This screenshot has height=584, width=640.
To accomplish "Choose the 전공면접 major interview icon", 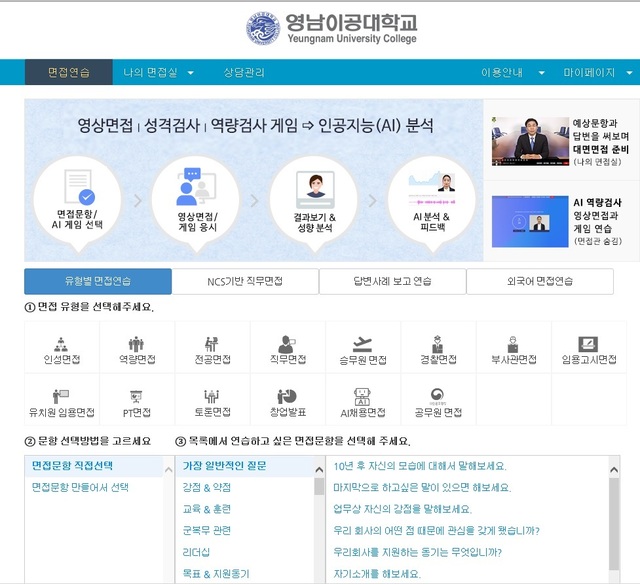I will tap(212, 344).
